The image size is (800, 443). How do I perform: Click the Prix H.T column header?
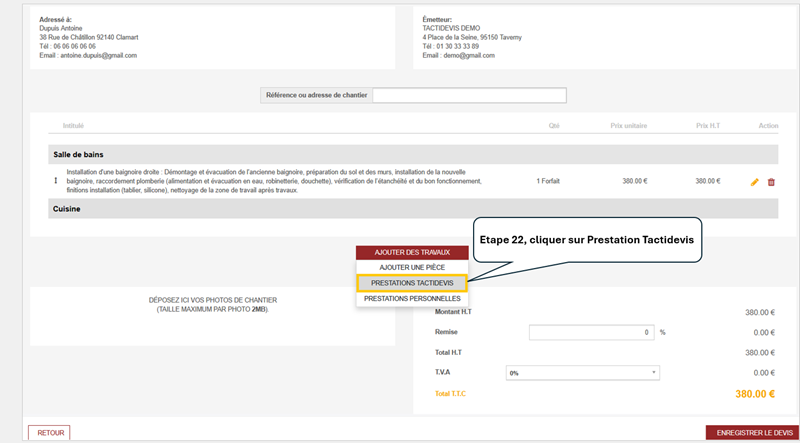click(708, 126)
